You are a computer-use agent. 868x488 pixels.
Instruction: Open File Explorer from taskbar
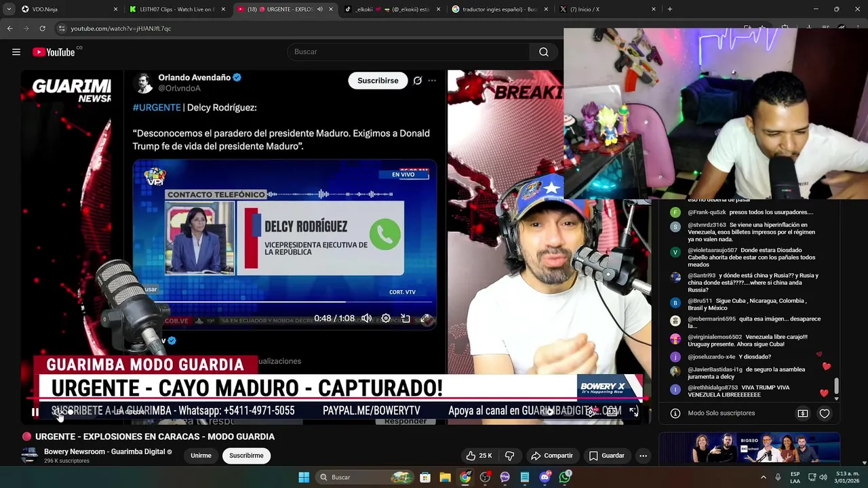point(445,477)
